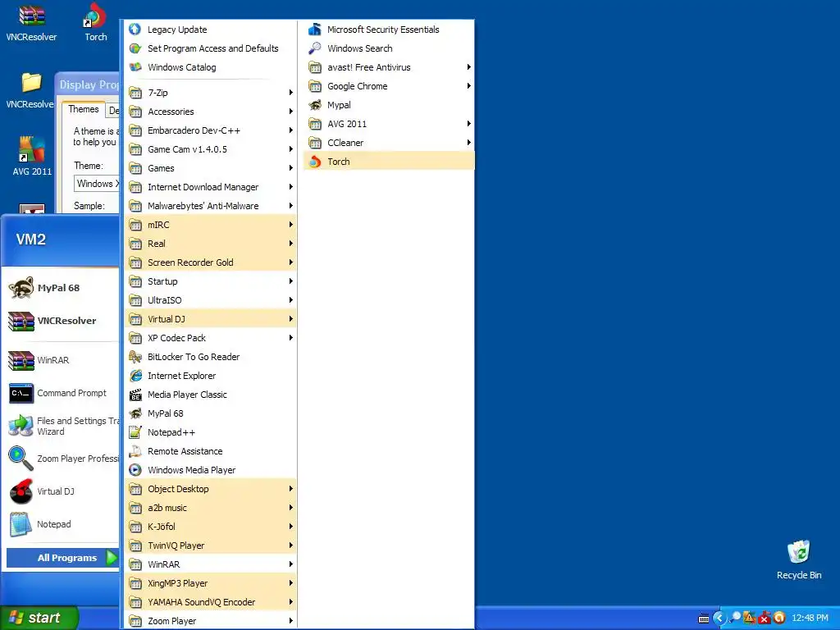
Task: Start Remote Assistance
Action: (x=210, y=451)
